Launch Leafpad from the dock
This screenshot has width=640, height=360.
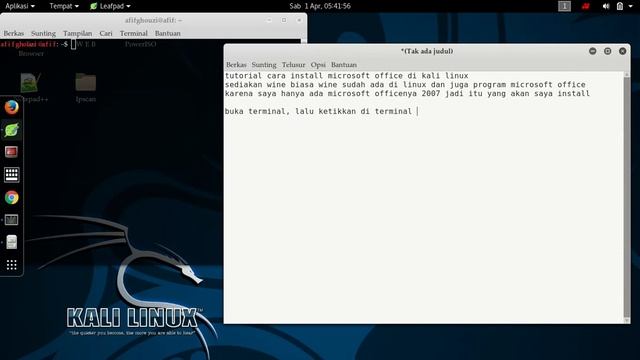pos(11,130)
